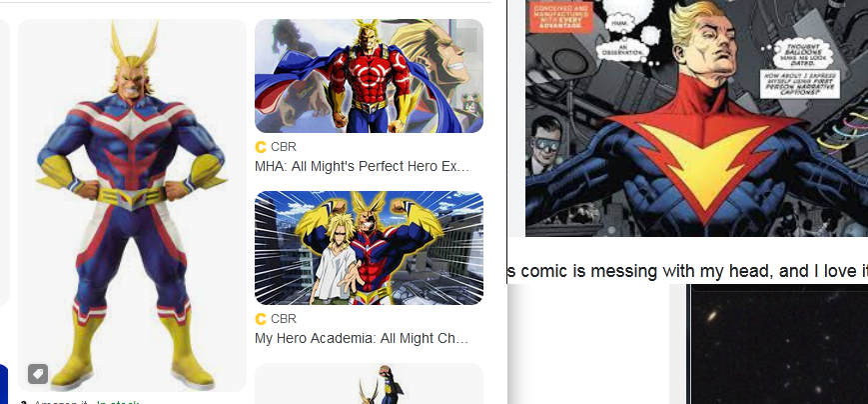Viewport: 868px width, 404px height.
Task: Click the 'comic is messing with my head' text
Action: 687,271
